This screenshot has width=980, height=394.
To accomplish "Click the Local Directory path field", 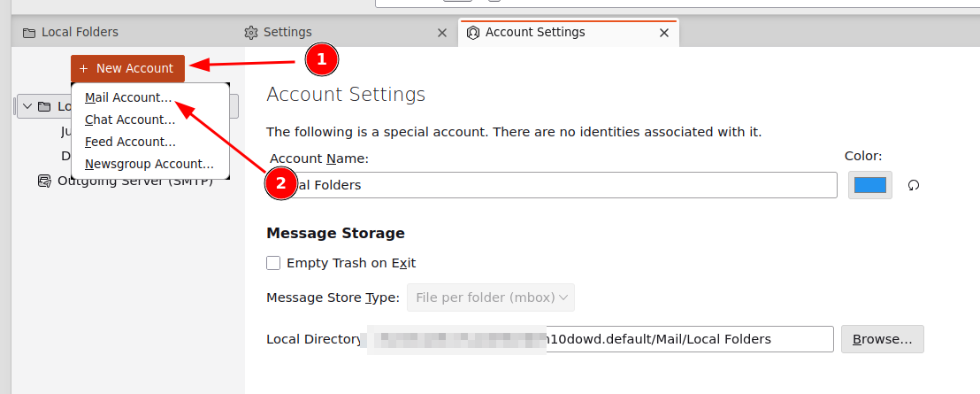I will pyautogui.click(x=600, y=339).
